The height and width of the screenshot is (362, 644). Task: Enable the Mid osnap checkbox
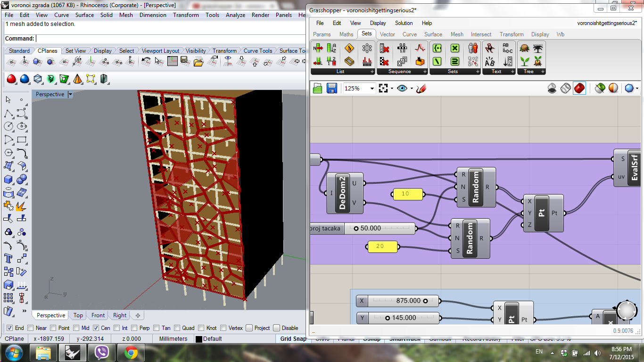coord(76,328)
